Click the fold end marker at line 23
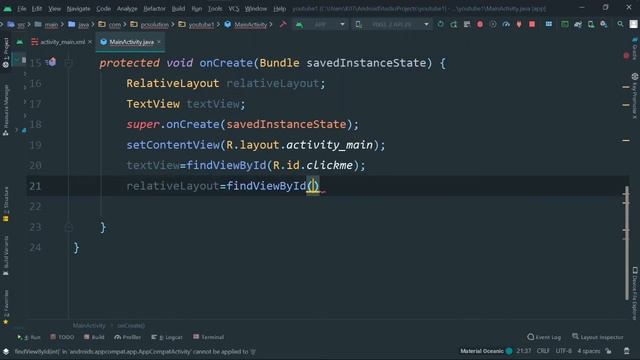 point(69,227)
